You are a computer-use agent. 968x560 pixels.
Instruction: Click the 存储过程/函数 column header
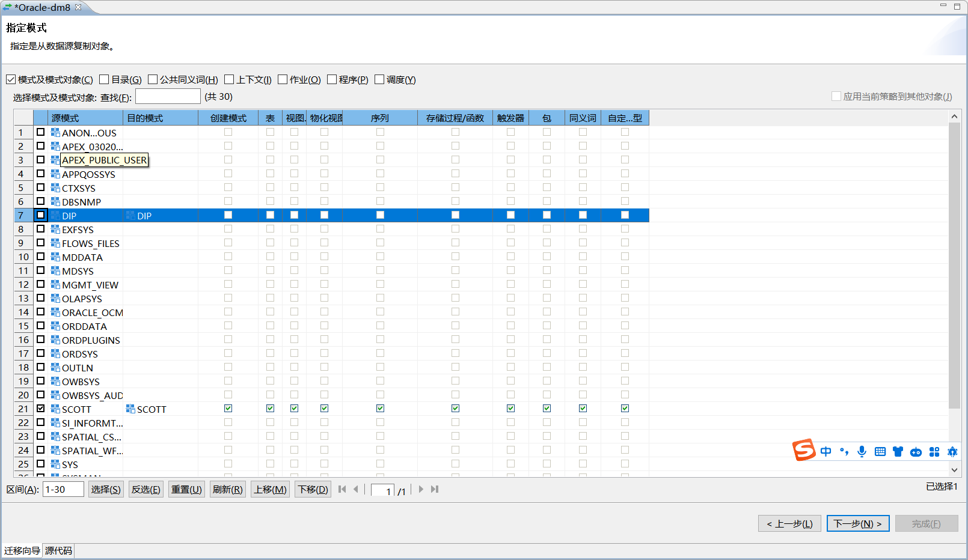point(455,118)
